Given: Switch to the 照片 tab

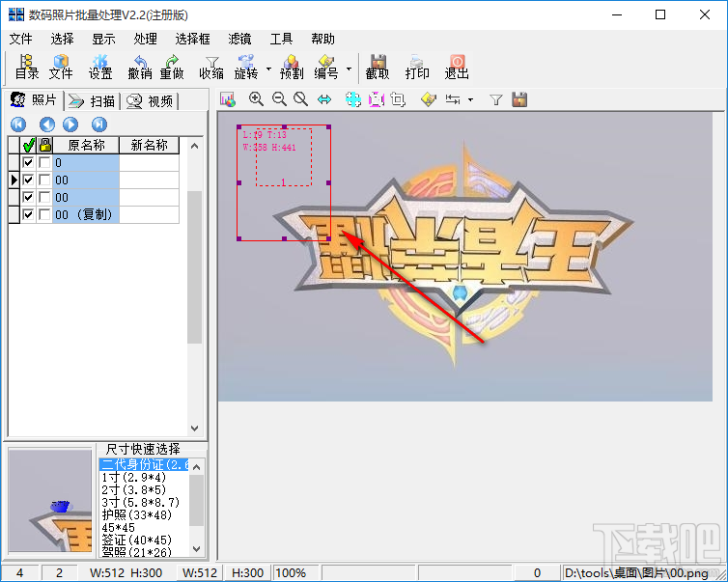Looking at the screenshot, I should [x=34, y=99].
